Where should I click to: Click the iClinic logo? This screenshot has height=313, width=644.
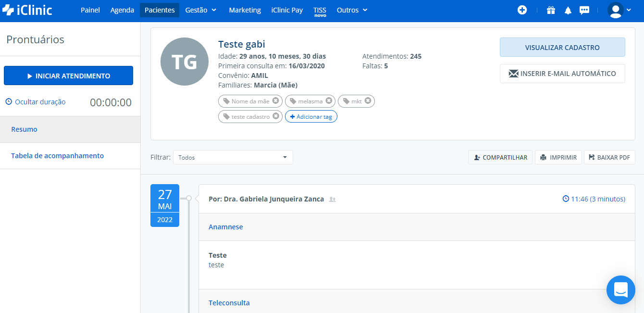(x=27, y=10)
